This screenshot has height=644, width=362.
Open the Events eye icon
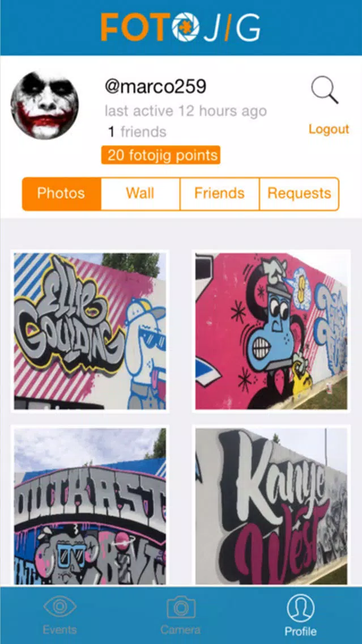[x=60, y=607]
